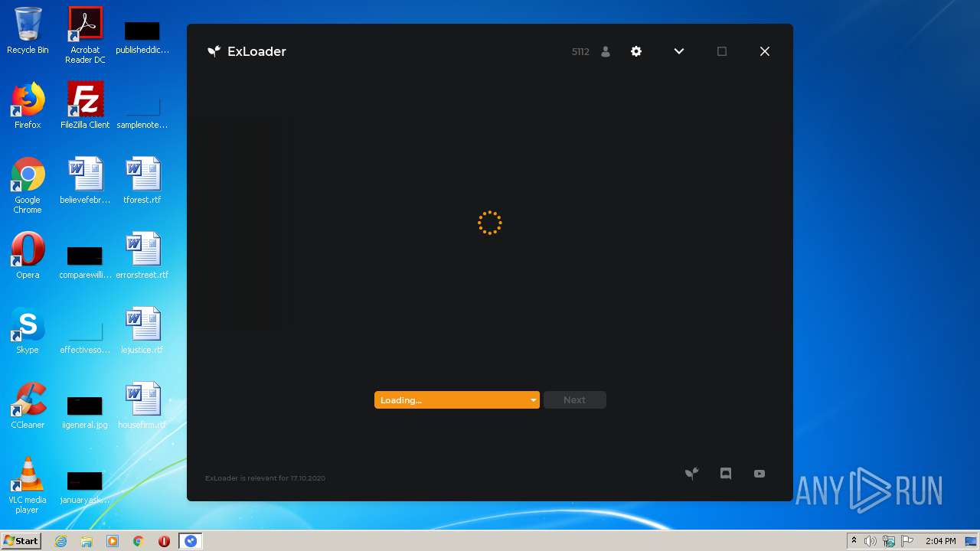The height and width of the screenshot is (551, 980).
Task: Select the Firefox desktop shortcut
Action: pyautogui.click(x=28, y=106)
